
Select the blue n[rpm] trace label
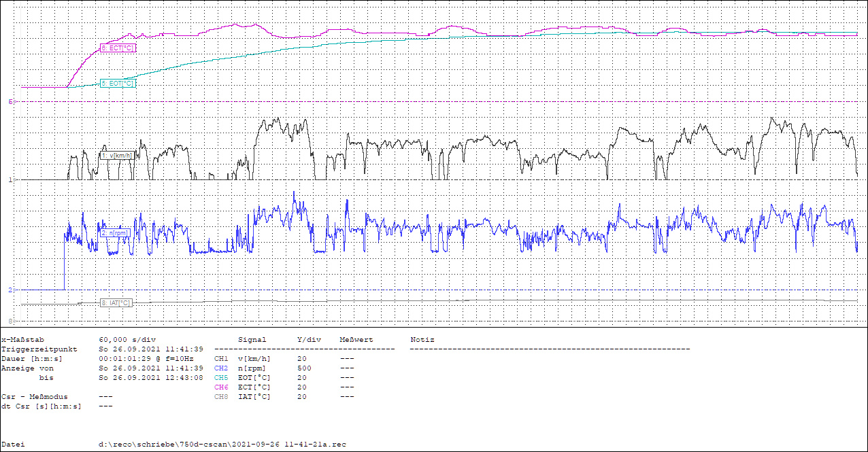tap(114, 232)
